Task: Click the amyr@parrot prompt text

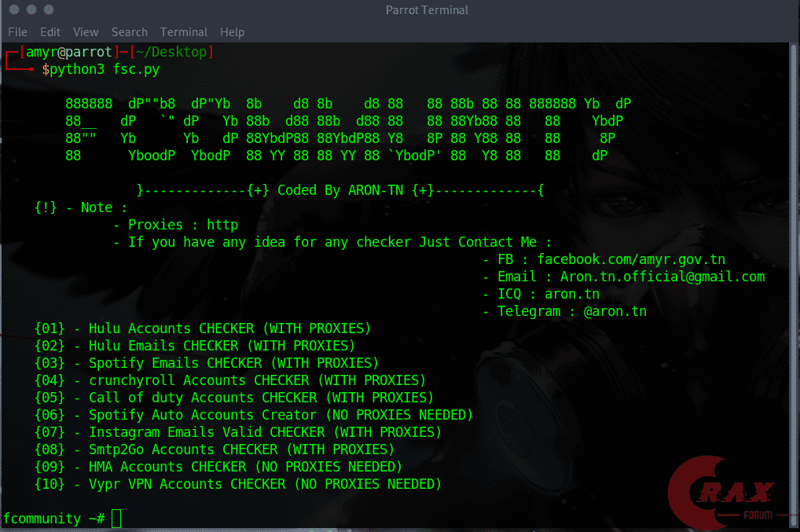Action: pyautogui.click(x=69, y=52)
